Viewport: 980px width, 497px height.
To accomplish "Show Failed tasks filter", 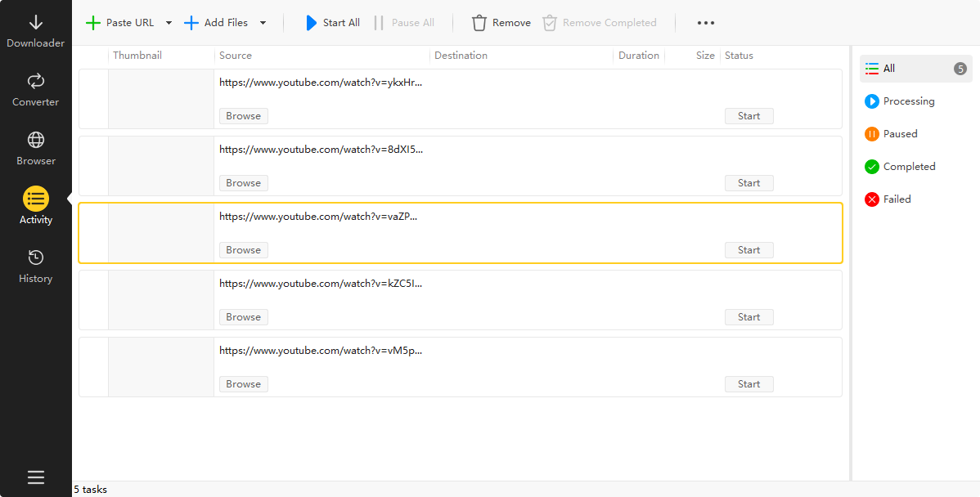I will pos(897,199).
